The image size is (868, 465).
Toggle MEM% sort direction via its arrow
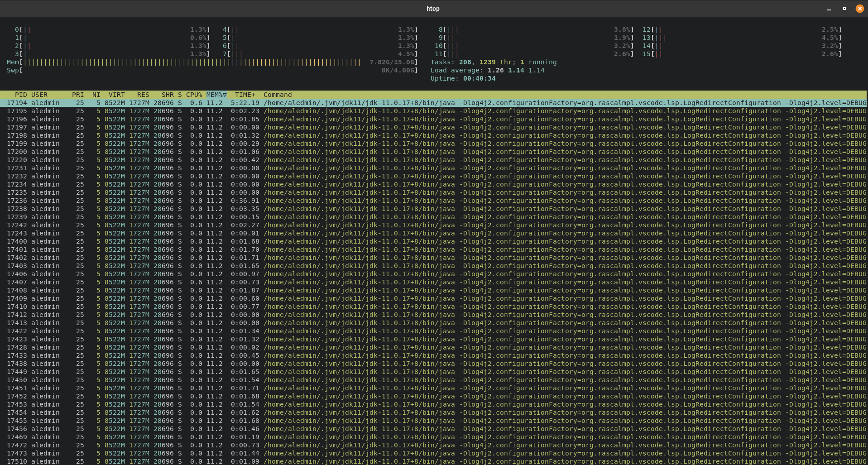click(x=225, y=95)
